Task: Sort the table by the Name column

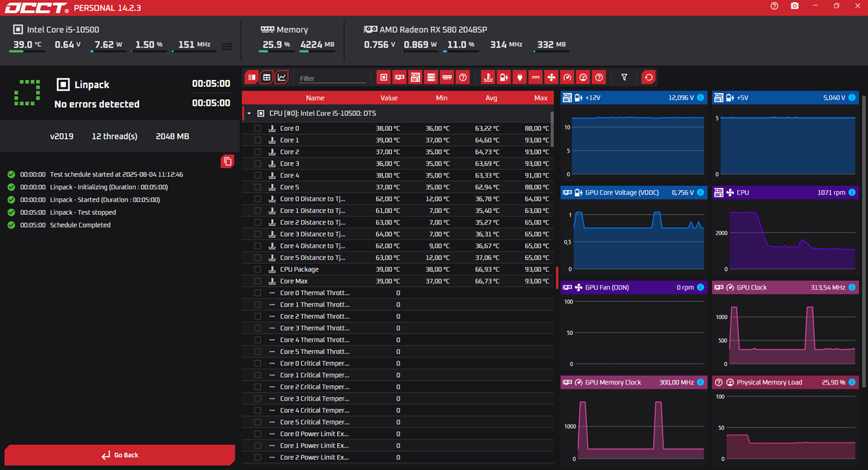Action: (x=315, y=98)
